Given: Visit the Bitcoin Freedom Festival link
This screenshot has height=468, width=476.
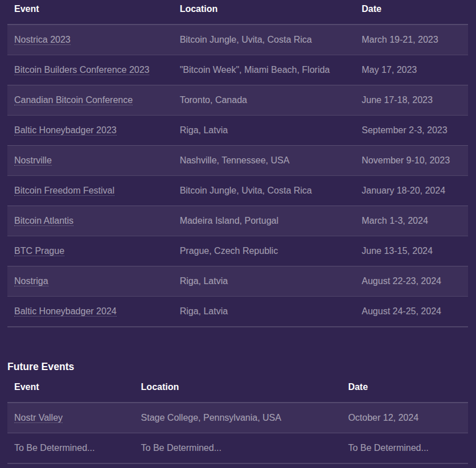Looking at the screenshot, I should (x=64, y=191).
